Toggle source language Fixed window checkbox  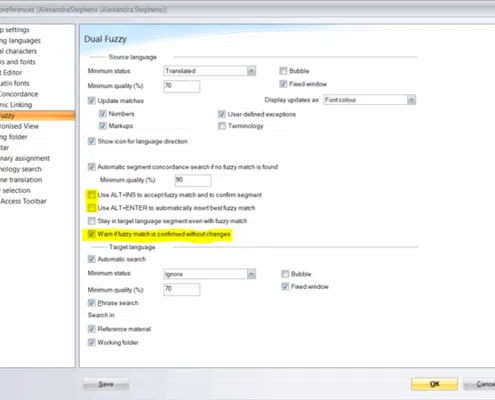pos(283,84)
